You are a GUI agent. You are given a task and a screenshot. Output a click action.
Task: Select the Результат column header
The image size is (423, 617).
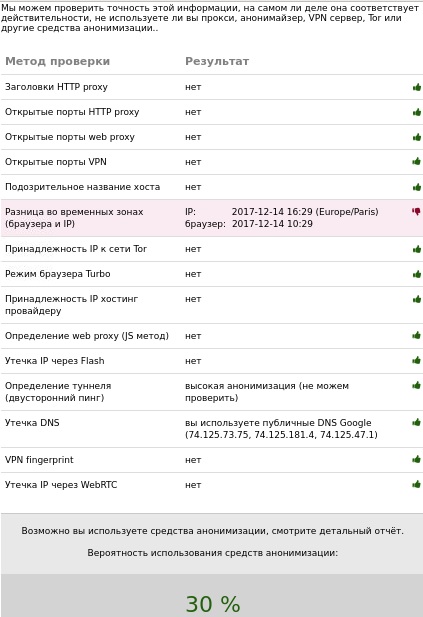217,61
